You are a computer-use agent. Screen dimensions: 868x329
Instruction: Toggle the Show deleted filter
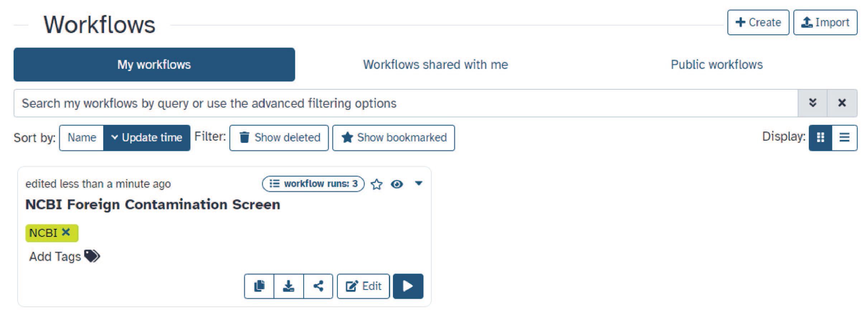(x=279, y=137)
